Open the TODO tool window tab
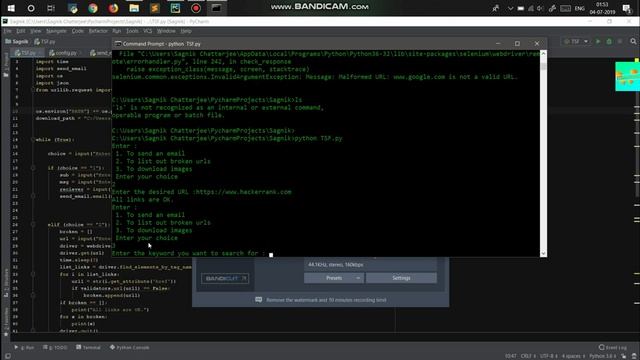The height and width of the screenshot is (360, 640). (x=55, y=347)
